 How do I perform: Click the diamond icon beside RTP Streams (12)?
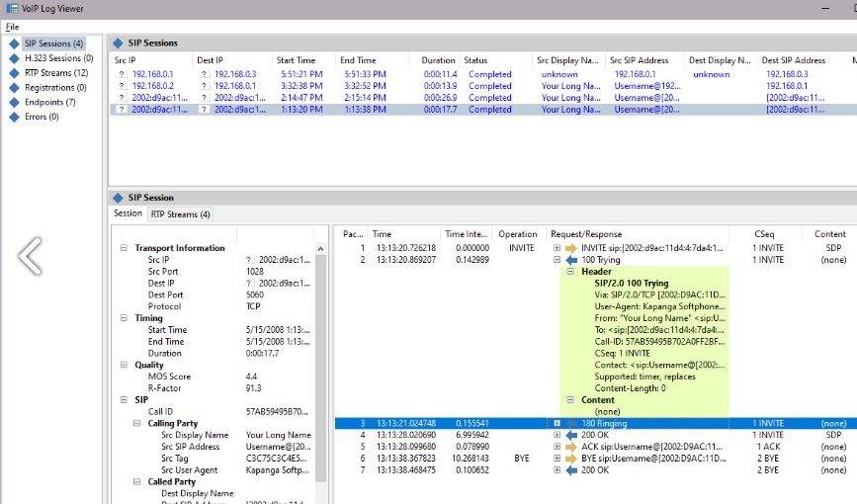tap(14, 73)
